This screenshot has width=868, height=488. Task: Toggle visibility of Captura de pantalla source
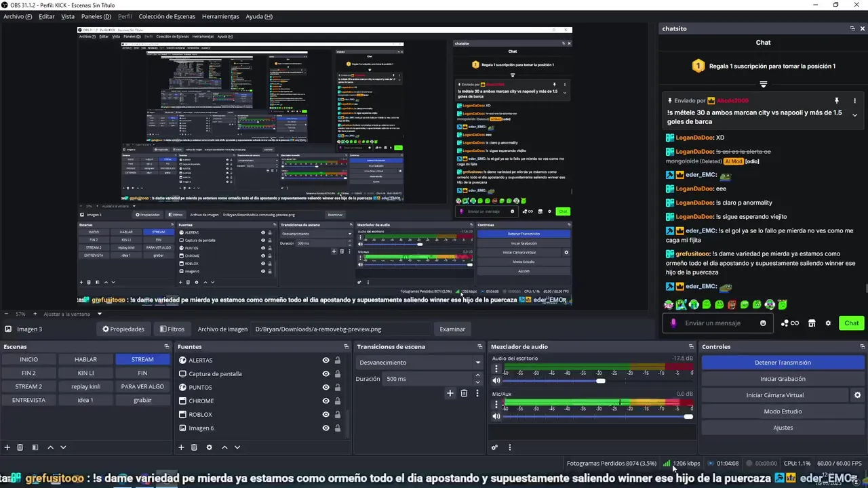coord(326,374)
